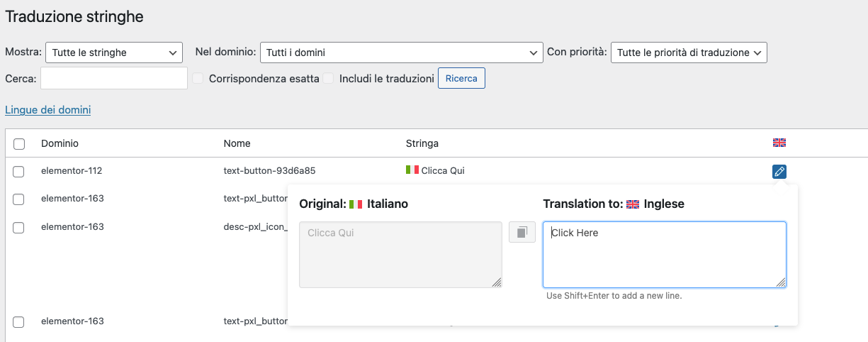
Task: Open the Tutte le stringhe dropdown
Action: (x=113, y=53)
